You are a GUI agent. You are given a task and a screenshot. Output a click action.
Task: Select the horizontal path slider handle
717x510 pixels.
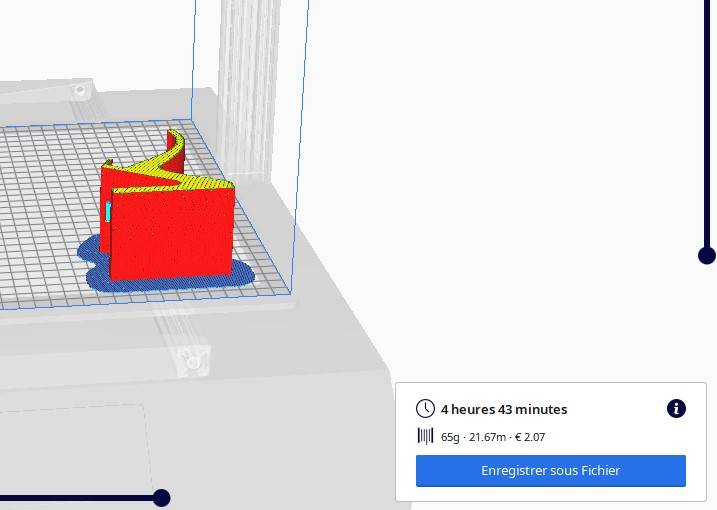click(x=161, y=498)
